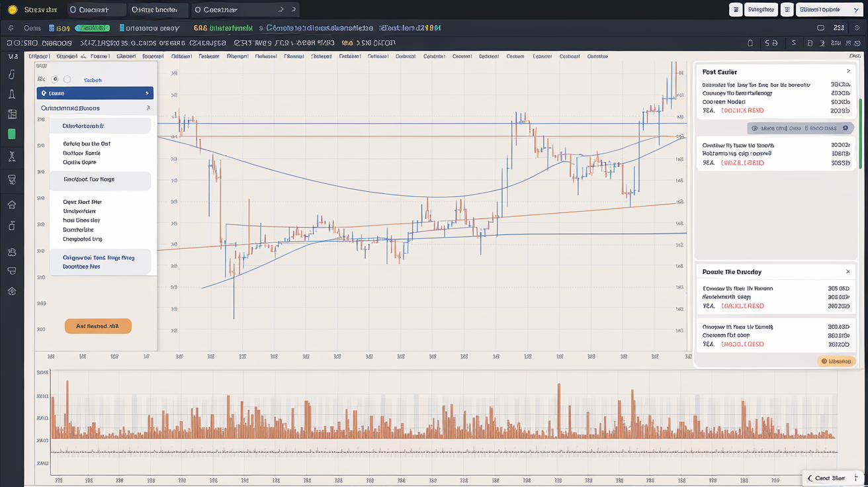The height and width of the screenshot is (487, 868).
Task: Click the blue link text beside the radio buttons
Action: pyautogui.click(x=93, y=79)
